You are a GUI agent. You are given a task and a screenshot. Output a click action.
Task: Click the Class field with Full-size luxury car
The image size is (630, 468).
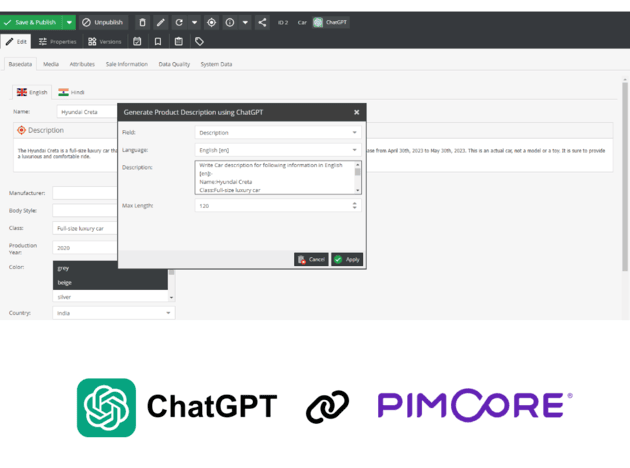click(x=85, y=228)
